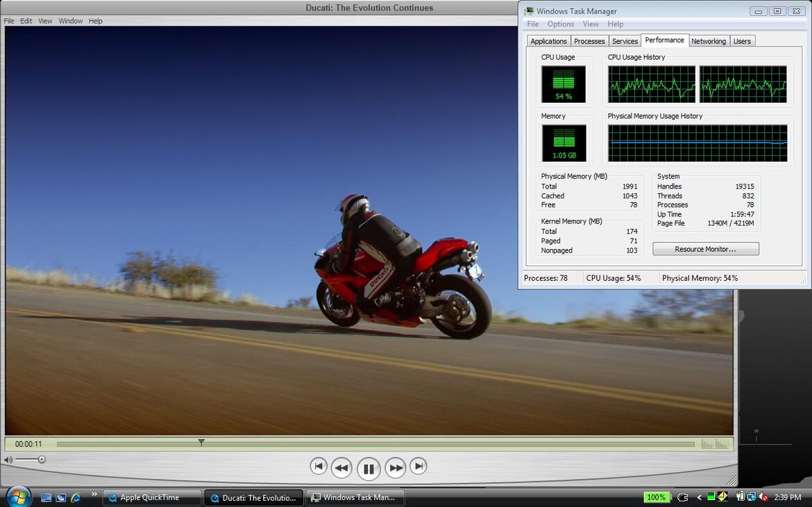Viewport: 812px width, 507px height.
Task: Rewind the QuickTime movie
Action: pos(341,467)
